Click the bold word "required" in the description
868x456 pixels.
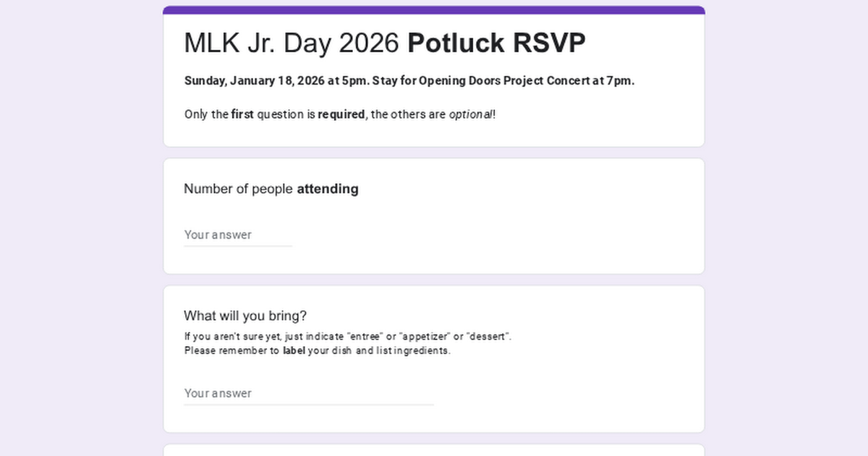click(x=341, y=114)
